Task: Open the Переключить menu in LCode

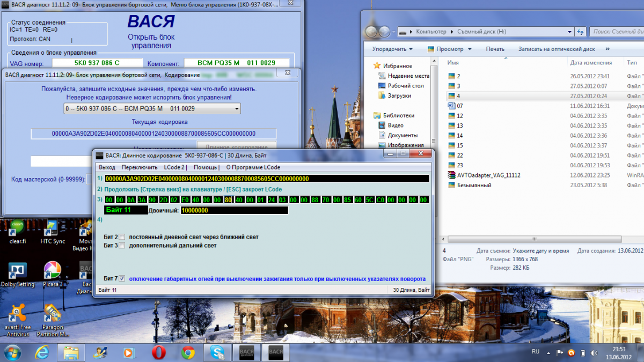Action: [x=140, y=167]
